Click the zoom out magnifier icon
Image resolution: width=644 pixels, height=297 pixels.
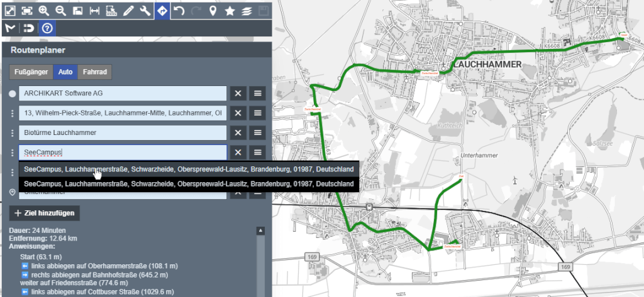coord(61,11)
